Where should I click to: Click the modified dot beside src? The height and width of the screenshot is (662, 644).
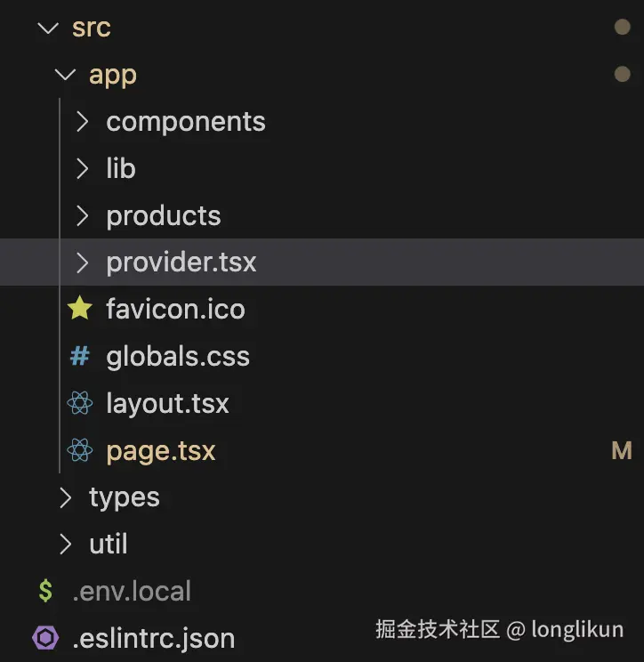[622, 28]
